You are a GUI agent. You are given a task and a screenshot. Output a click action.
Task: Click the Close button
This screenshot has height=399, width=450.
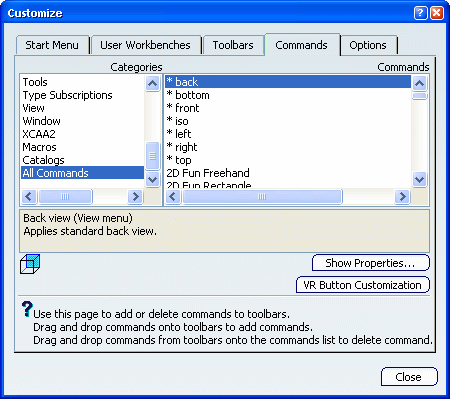click(409, 377)
